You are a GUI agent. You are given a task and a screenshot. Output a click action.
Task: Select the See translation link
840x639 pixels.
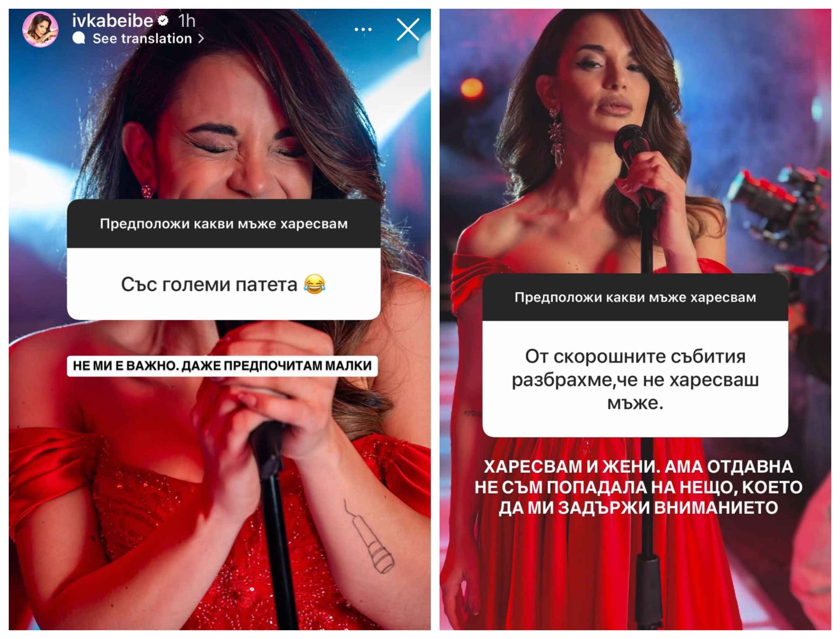click(x=142, y=38)
